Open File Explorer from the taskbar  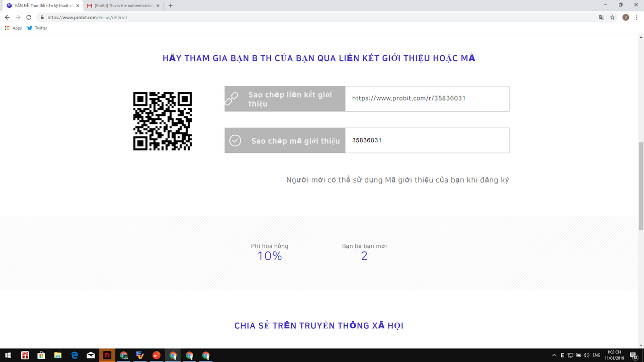point(58,355)
